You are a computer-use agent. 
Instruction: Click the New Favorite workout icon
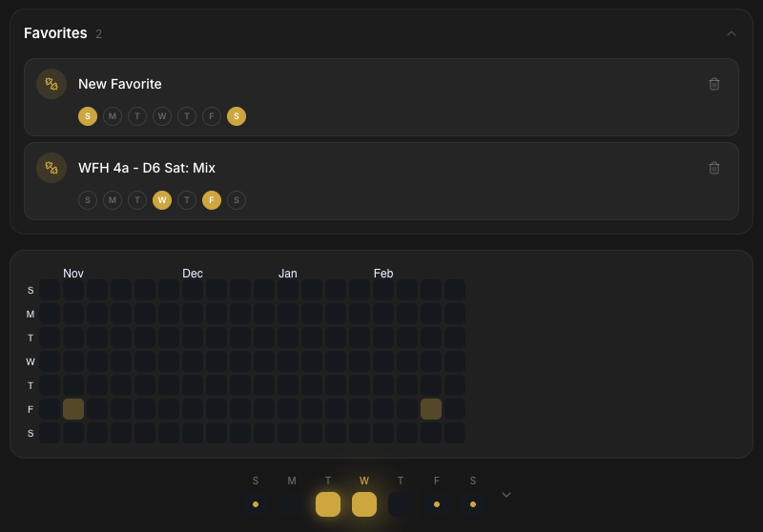pyautogui.click(x=52, y=84)
